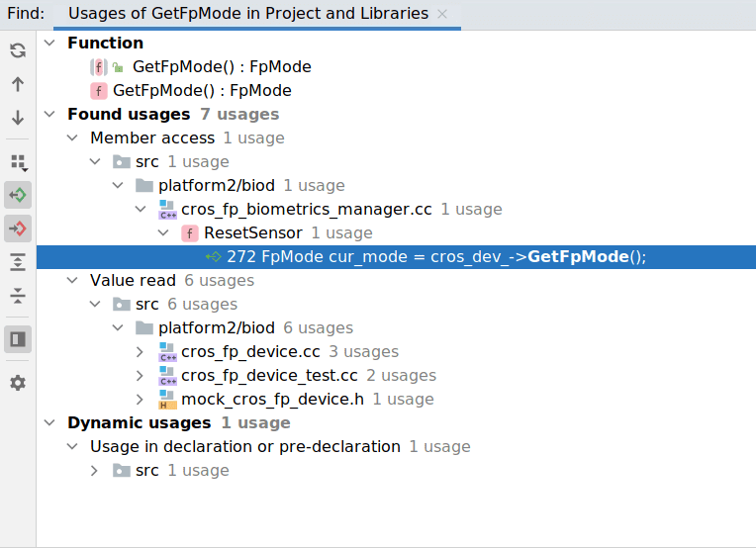This screenshot has height=548, width=756.
Task: Expand the cros_fp_device.cc node
Action: coord(141,352)
